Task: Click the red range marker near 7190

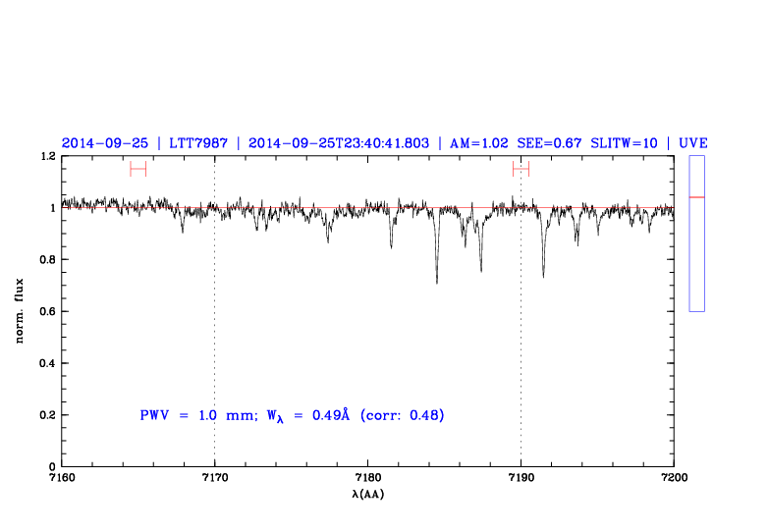Action: (521, 169)
